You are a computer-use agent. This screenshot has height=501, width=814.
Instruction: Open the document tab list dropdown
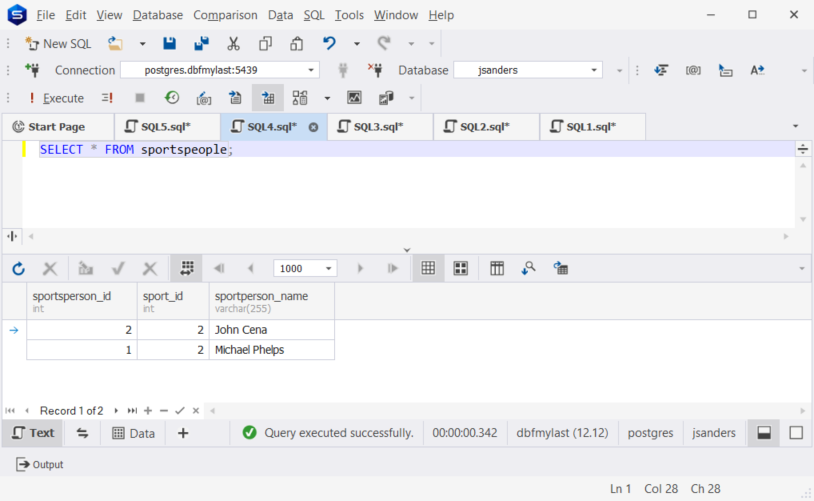[x=795, y=126]
